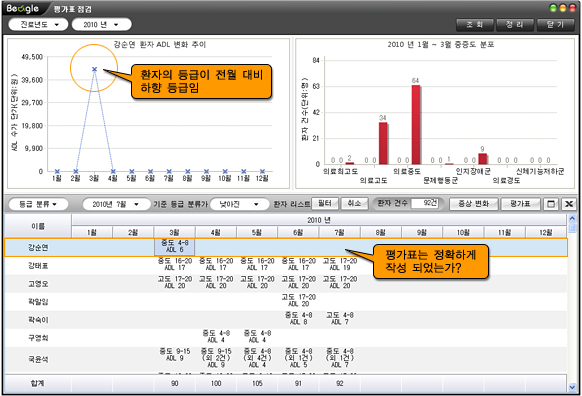Viewport: 582px width, 396px height.
Task: Click the 필터 filter button
Action: [x=325, y=203]
